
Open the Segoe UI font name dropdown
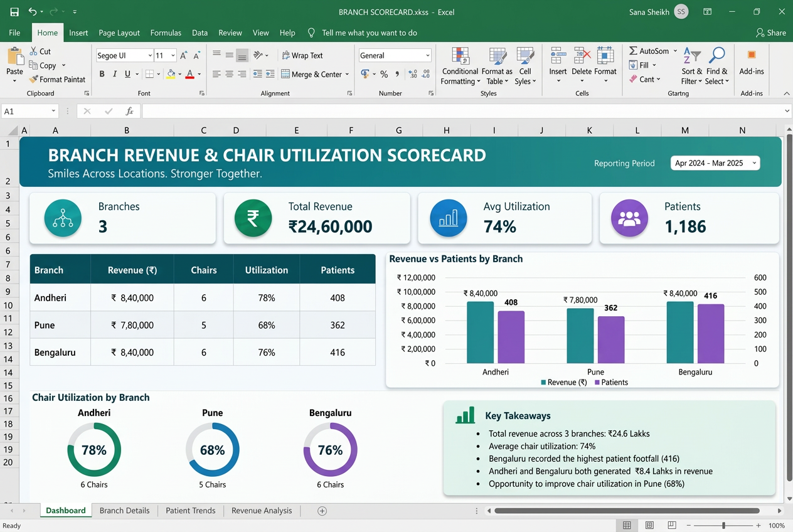point(149,56)
